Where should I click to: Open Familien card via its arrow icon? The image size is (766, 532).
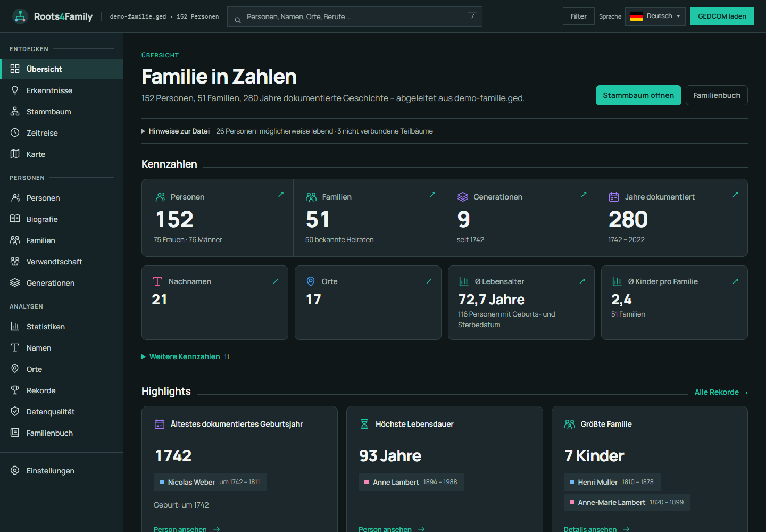(x=432, y=195)
